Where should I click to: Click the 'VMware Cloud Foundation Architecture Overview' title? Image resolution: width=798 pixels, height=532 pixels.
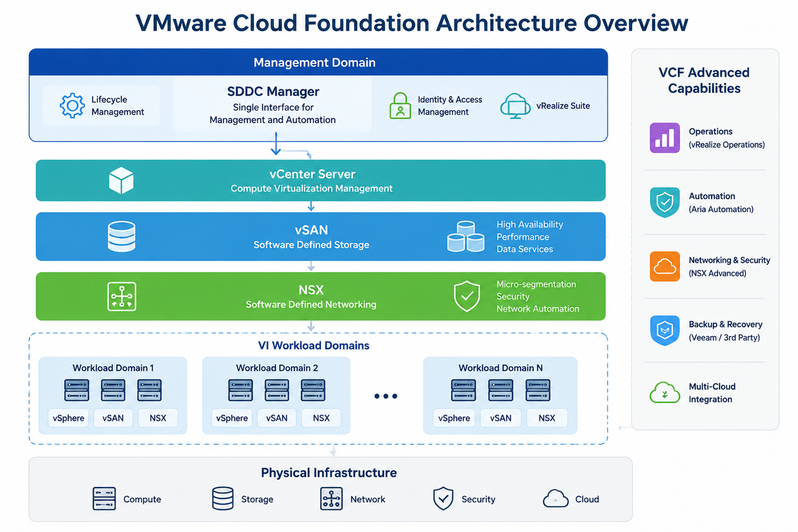(x=411, y=23)
